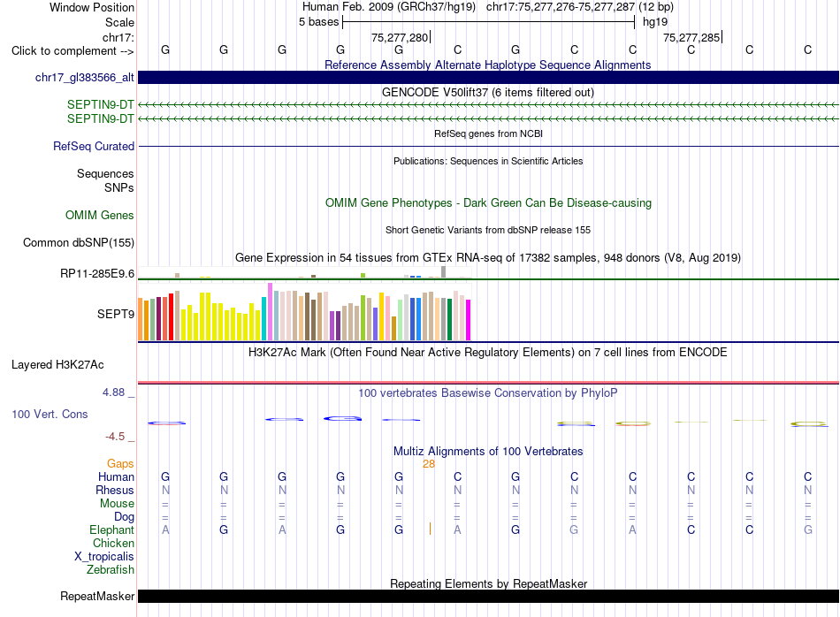Screen dimensions: 840x617
Task: Click the GTEx Gene Expression track title
Action: coord(488,257)
